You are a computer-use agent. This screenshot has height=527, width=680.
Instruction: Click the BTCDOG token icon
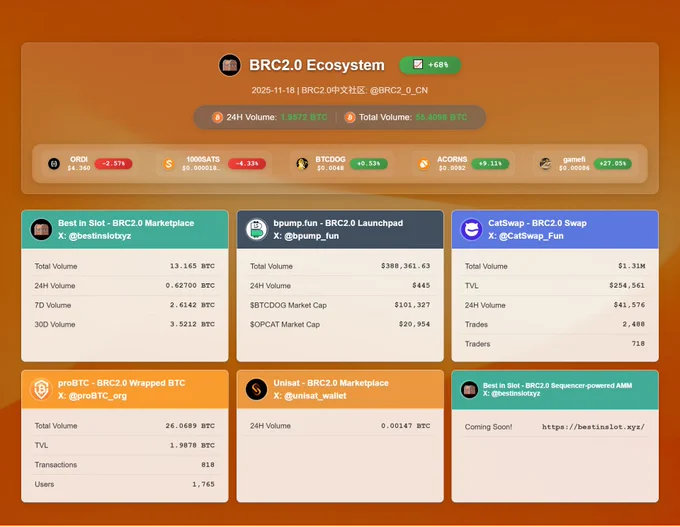302,164
